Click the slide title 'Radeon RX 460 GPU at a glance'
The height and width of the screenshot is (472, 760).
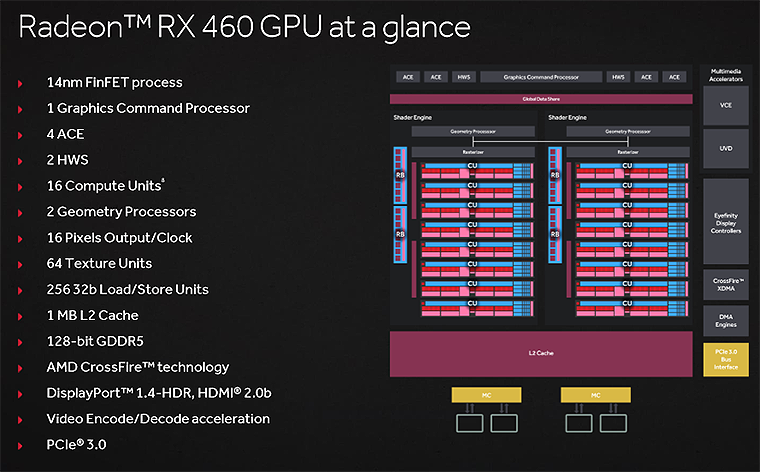[x=244, y=27]
